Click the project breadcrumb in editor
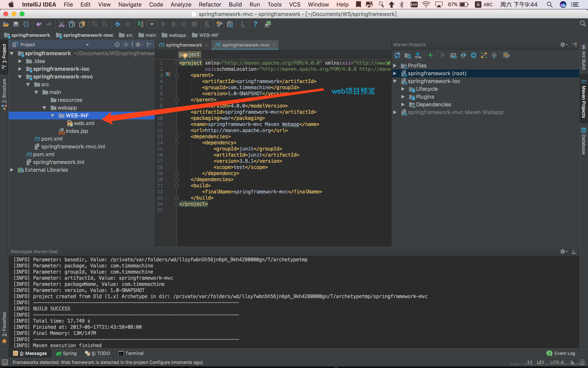This screenshot has width=588, height=368. point(189,55)
